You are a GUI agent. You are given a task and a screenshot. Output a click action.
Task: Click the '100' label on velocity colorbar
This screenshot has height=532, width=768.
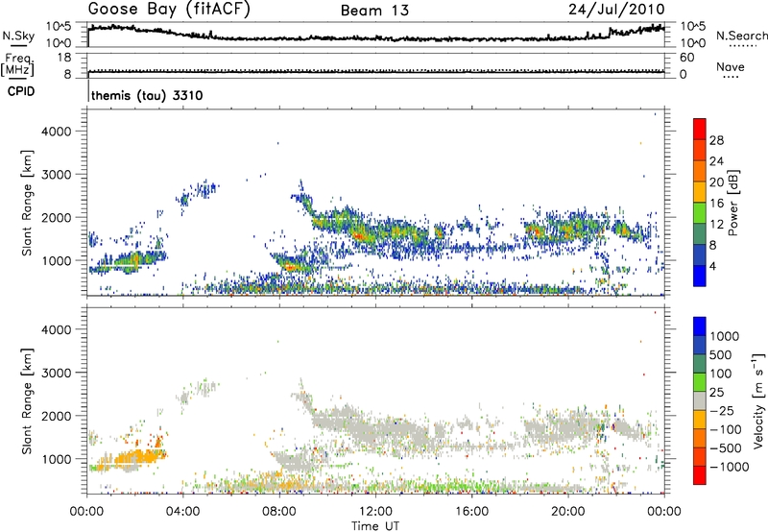point(721,374)
